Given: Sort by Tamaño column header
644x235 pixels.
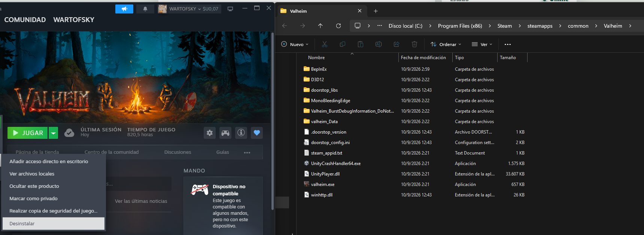Looking at the screenshot, I should click(x=512, y=57).
